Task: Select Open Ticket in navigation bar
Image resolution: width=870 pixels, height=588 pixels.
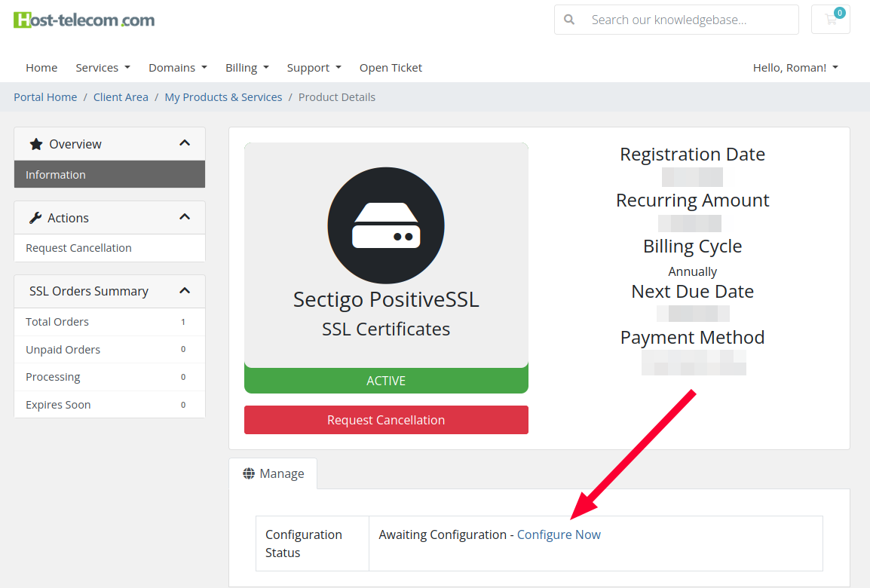Action: (x=391, y=68)
